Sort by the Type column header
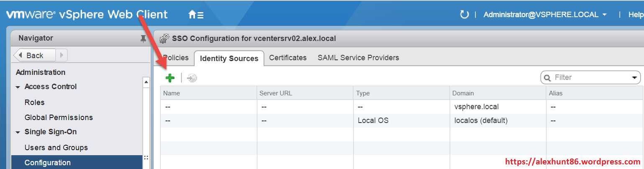 pyautogui.click(x=402, y=93)
